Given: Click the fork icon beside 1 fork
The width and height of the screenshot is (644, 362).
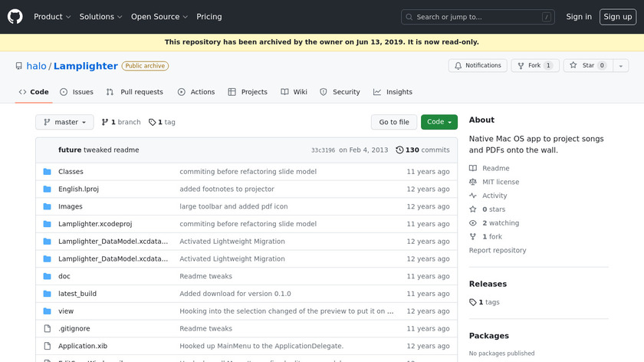Looking at the screenshot, I should click(473, 237).
